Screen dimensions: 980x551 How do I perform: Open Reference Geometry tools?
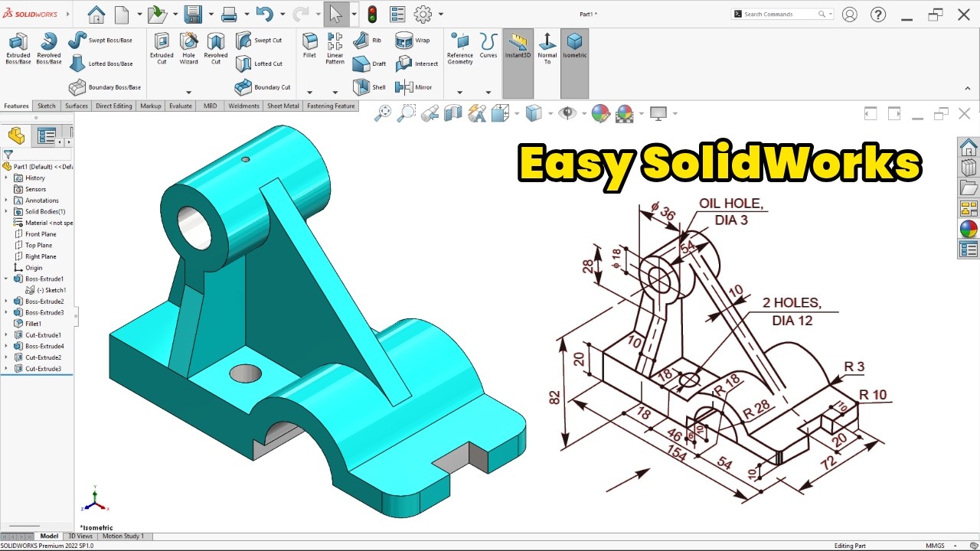pyautogui.click(x=460, y=49)
